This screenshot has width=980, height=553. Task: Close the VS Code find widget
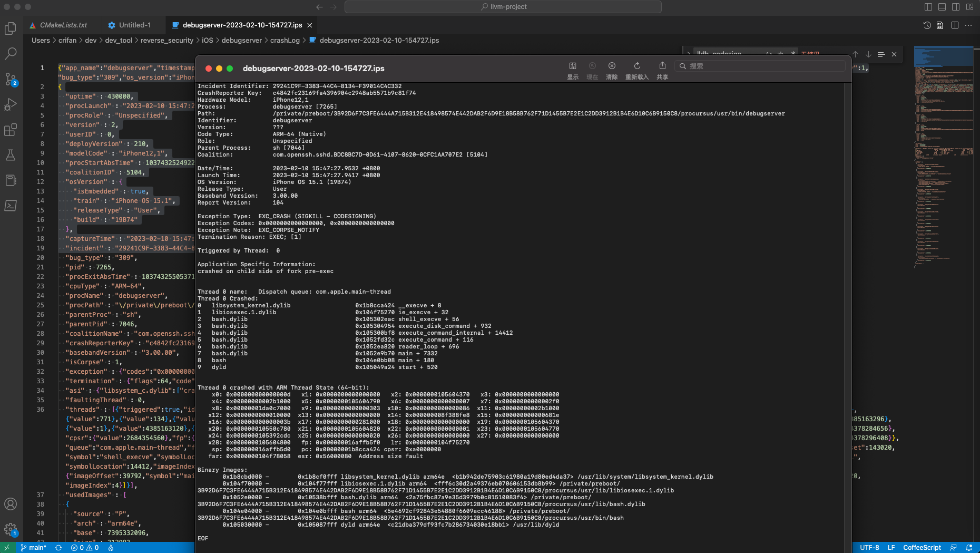[894, 54]
